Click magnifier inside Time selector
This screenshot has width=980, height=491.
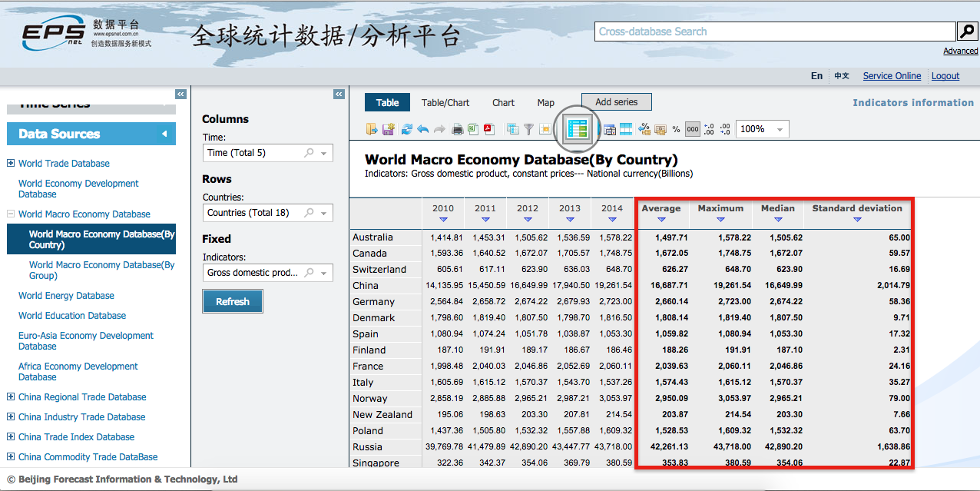click(x=309, y=153)
